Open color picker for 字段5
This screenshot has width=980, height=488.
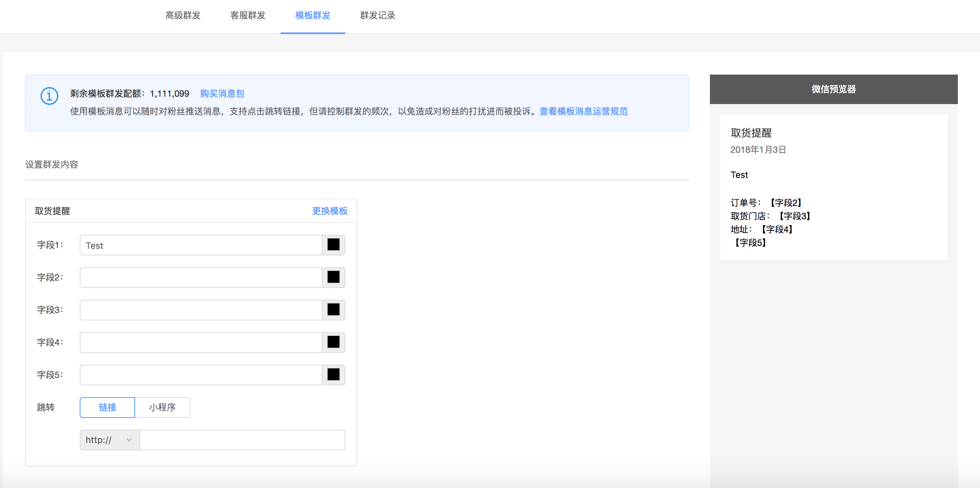click(x=333, y=375)
